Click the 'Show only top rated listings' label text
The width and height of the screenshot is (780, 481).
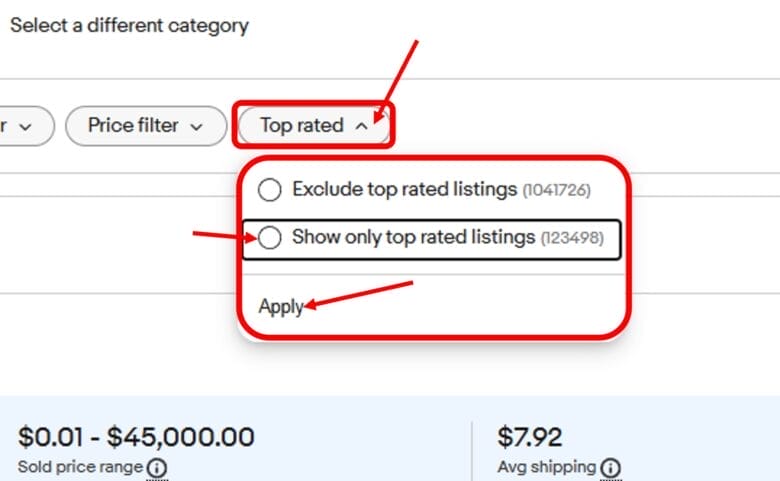pyautogui.click(x=413, y=238)
